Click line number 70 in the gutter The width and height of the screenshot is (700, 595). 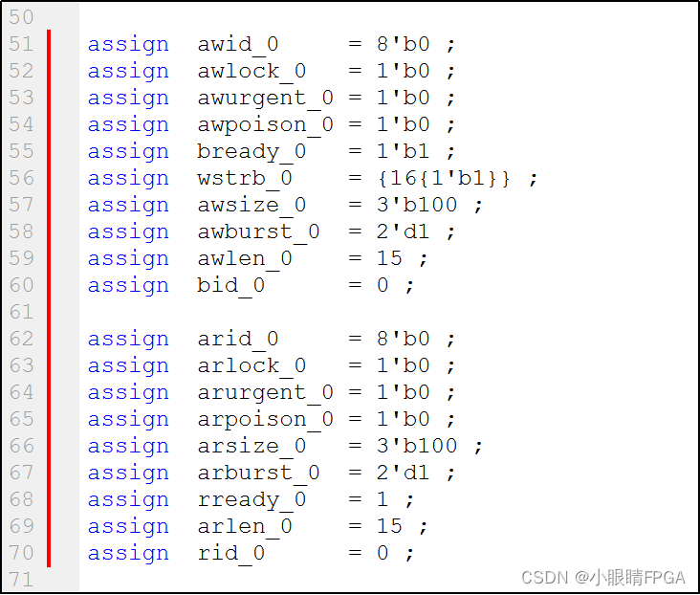[x=21, y=553]
